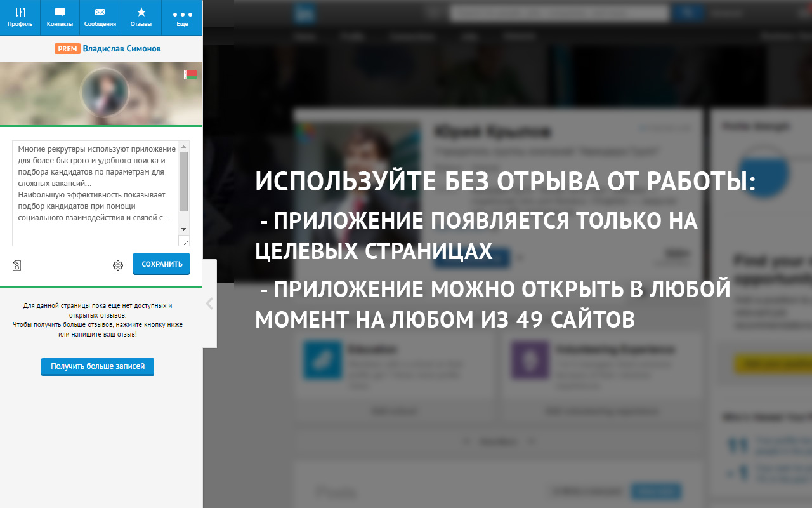Collapse the sidebar with the chevron handle
The image size is (812, 508).
pyautogui.click(x=210, y=304)
